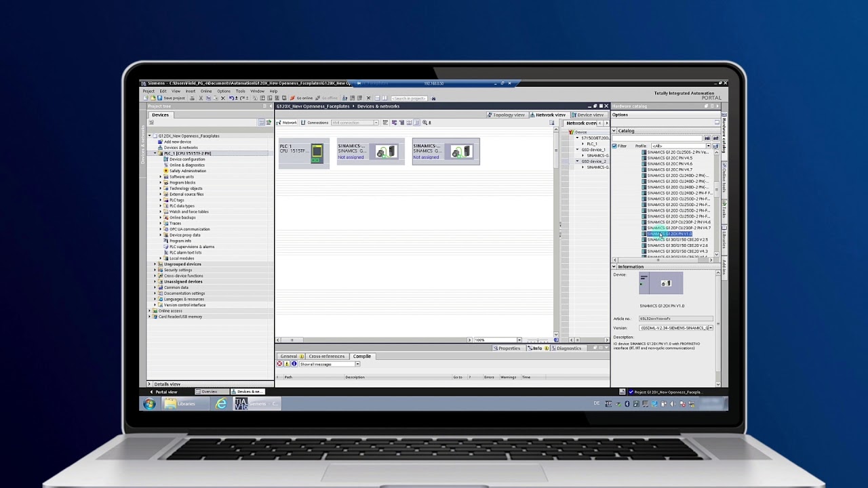868x488 pixels.
Task: Expand the PLC tags tree node
Action: tap(161, 200)
